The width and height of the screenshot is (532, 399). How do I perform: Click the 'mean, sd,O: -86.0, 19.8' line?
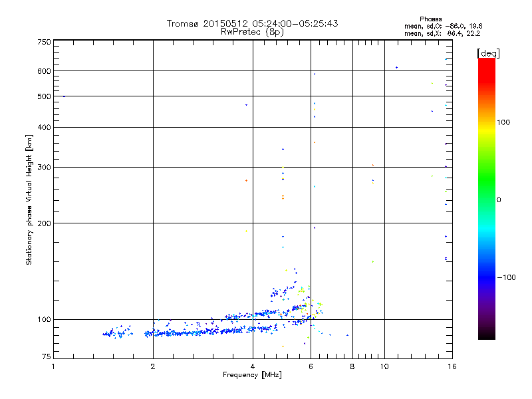pos(443,26)
